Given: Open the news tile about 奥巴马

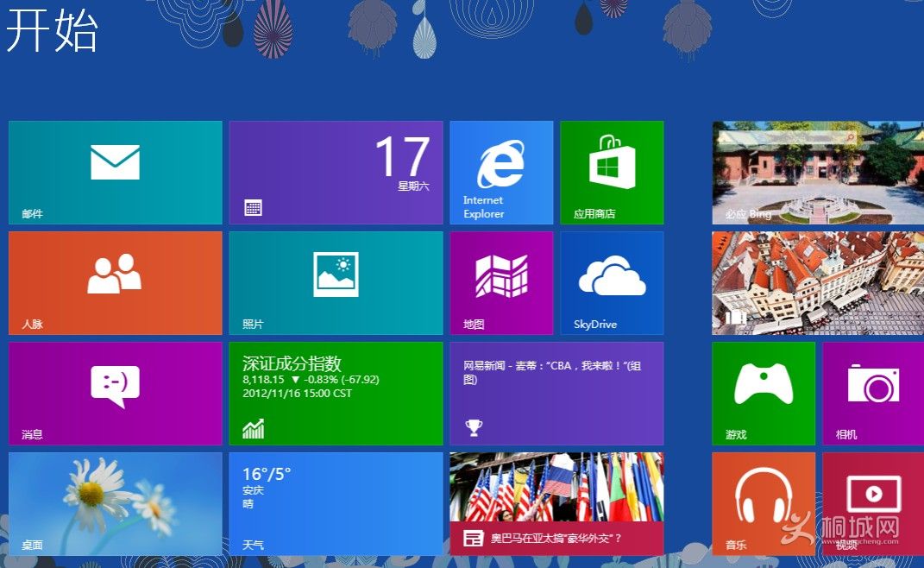Looking at the screenshot, I should point(556,504).
